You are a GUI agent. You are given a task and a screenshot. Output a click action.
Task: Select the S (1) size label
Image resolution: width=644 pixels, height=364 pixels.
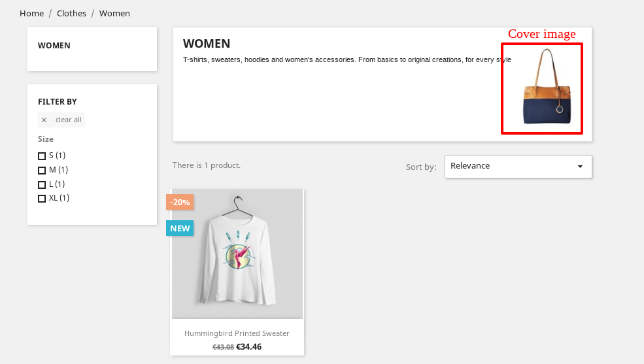pos(57,156)
